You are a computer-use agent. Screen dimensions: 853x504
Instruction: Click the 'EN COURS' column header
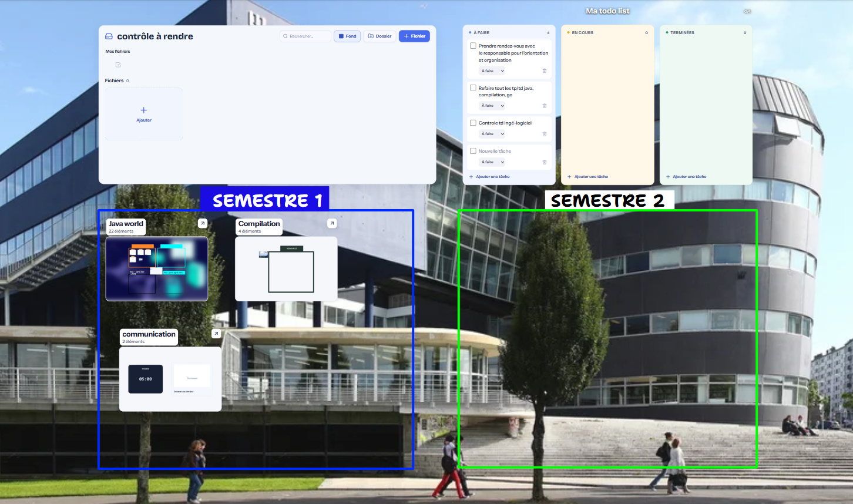pos(583,33)
